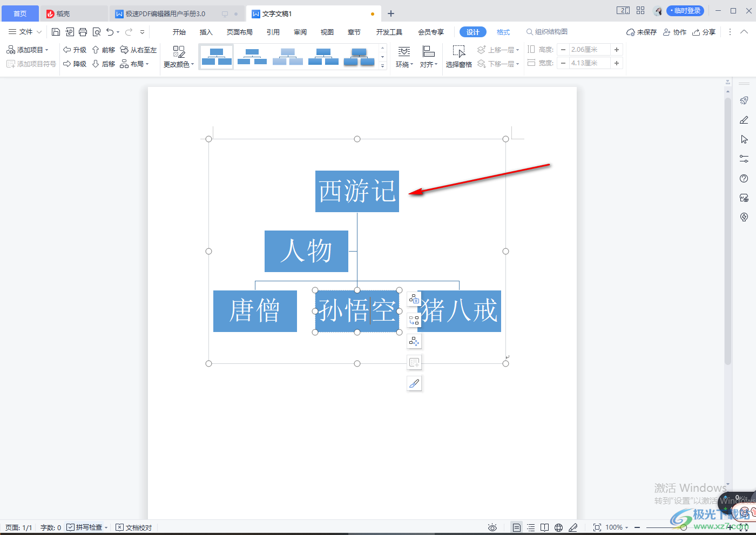
Task: Click the 协作 collaborate button
Action: pyautogui.click(x=675, y=32)
